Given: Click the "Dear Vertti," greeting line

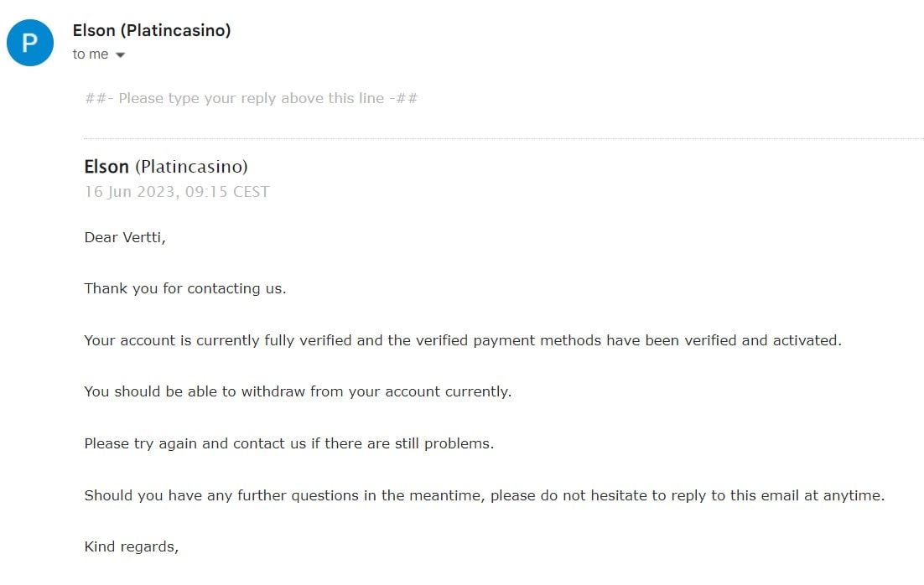Looking at the screenshot, I should 125,237.
